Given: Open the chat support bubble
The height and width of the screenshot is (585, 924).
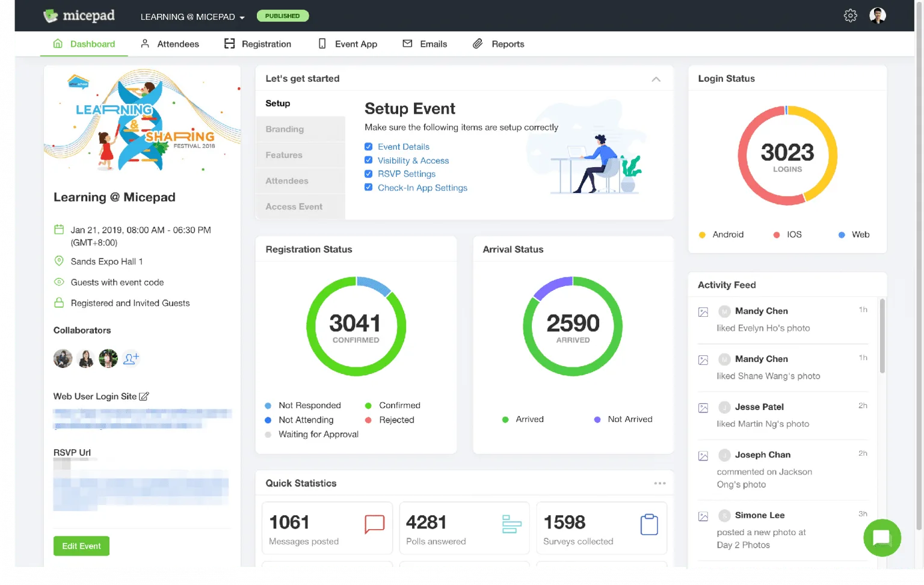Looking at the screenshot, I should click(881, 538).
